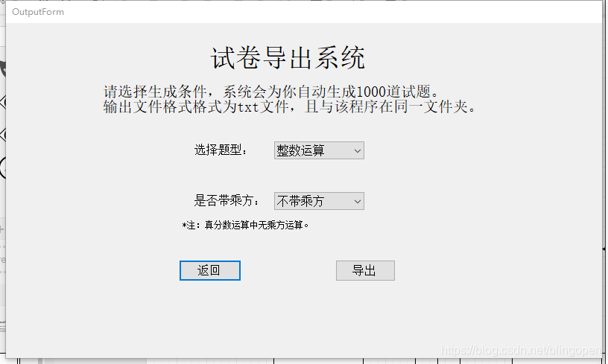Click the 试卷导出系统 heading text
Screen dimensions: 608x364
(x=288, y=58)
